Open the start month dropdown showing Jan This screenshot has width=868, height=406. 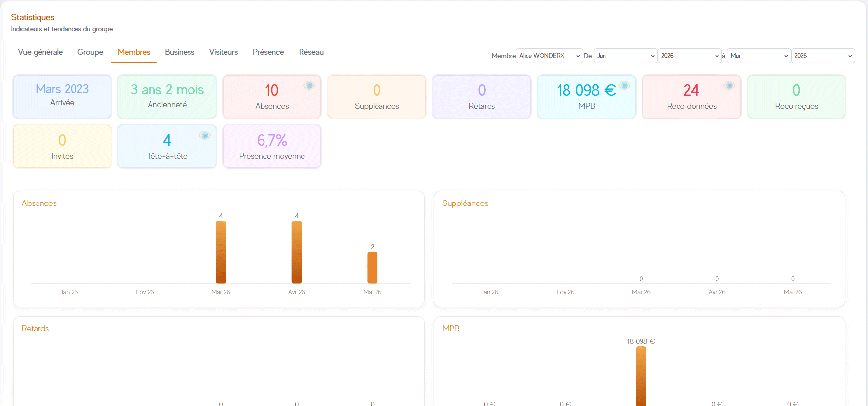click(x=625, y=56)
